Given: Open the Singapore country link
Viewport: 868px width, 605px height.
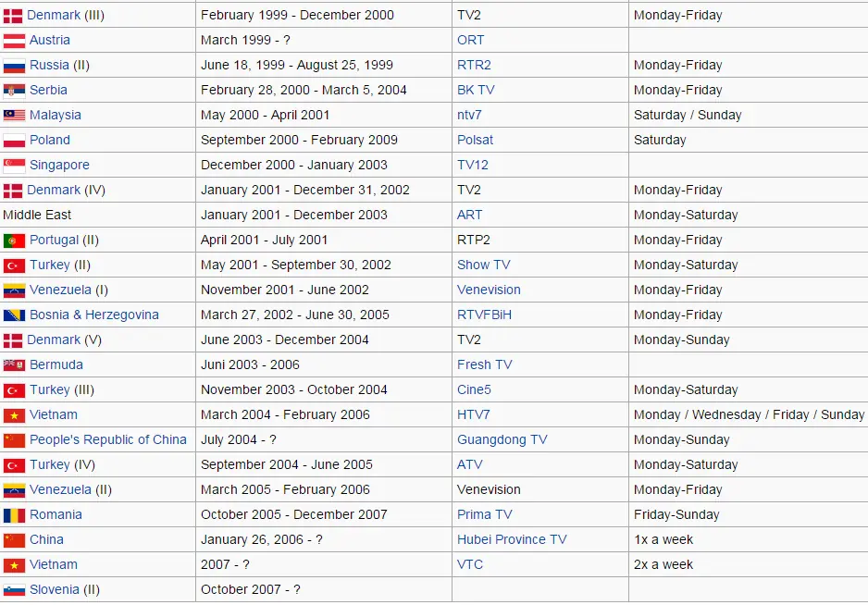Looking at the screenshot, I should 59,165.
